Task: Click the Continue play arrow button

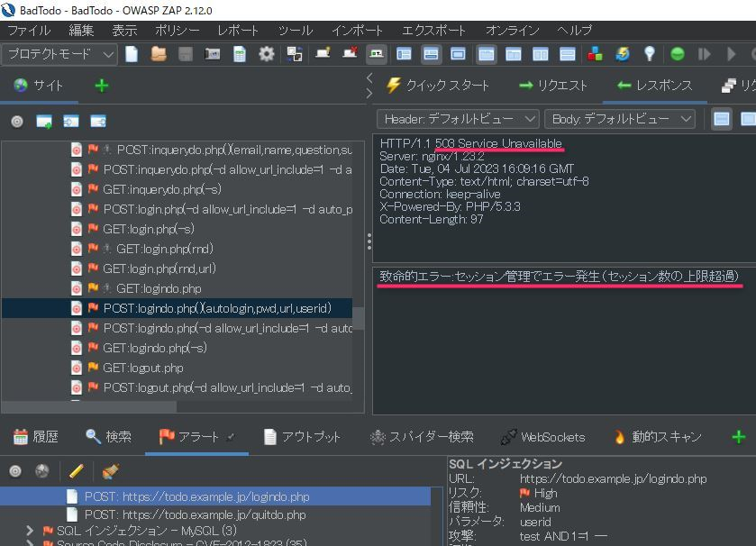Action: click(732, 54)
